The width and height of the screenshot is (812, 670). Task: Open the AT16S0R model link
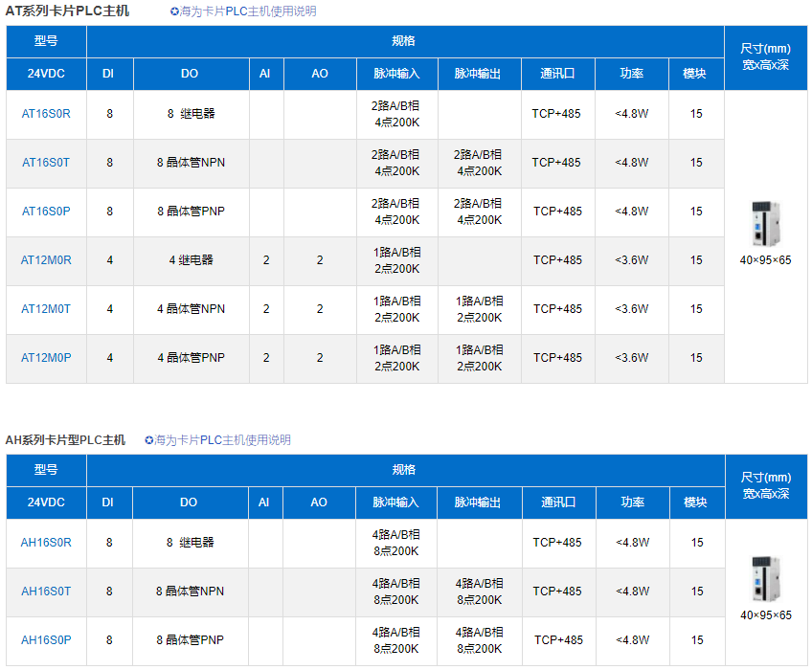point(46,114)
